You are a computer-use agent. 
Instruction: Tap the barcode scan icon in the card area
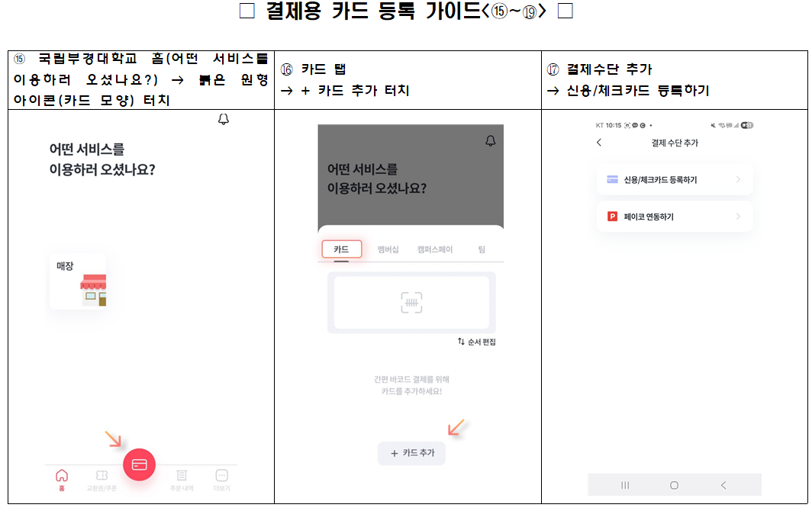(411, 302)
